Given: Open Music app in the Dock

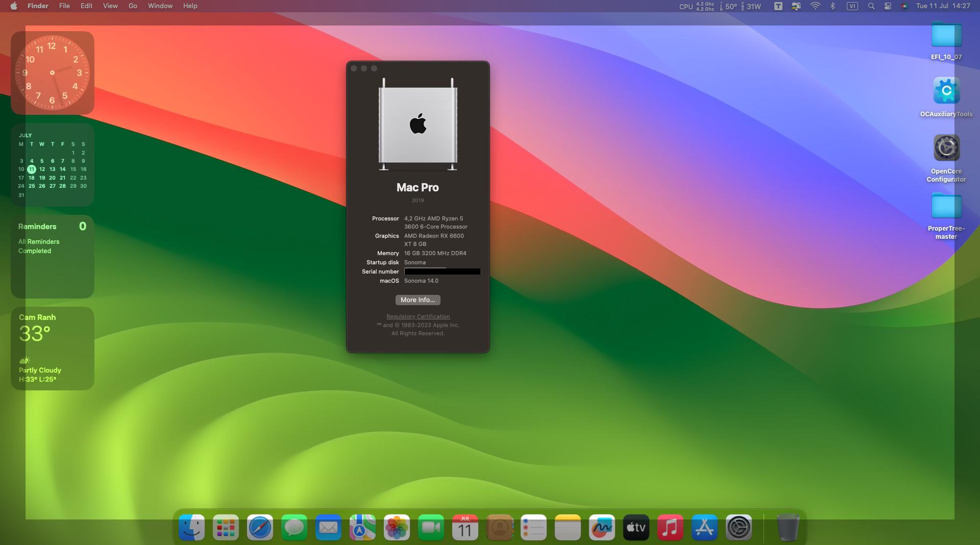Looking at the screenshot, I should 670,527.
